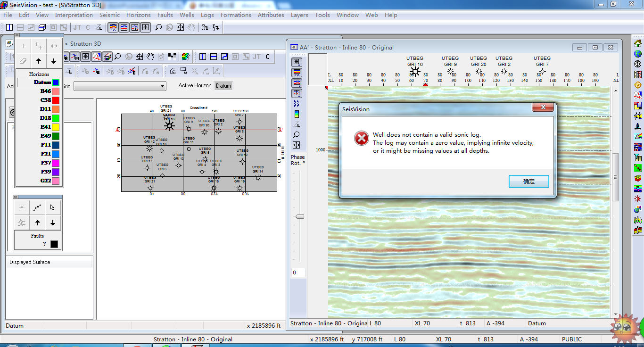Screen dimensions: 644x347
Task: Open the Faults menu
Action: (x=165, y=15)
